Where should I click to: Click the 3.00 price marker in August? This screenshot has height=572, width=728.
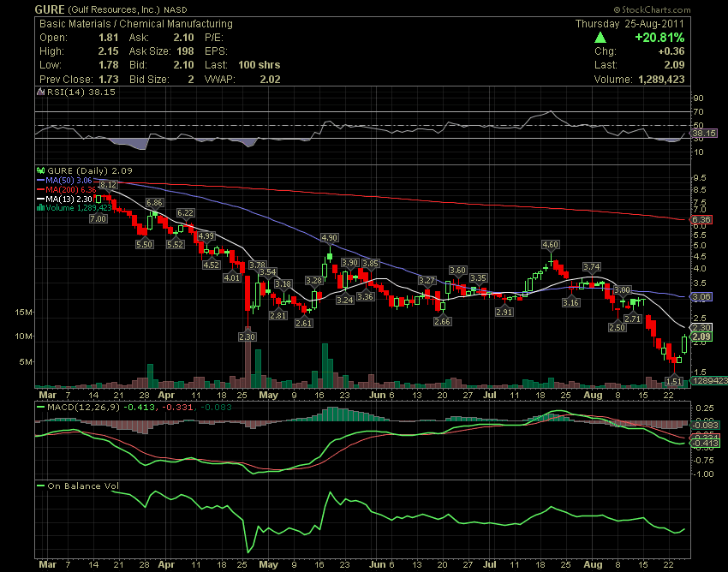tap(622, 289)
